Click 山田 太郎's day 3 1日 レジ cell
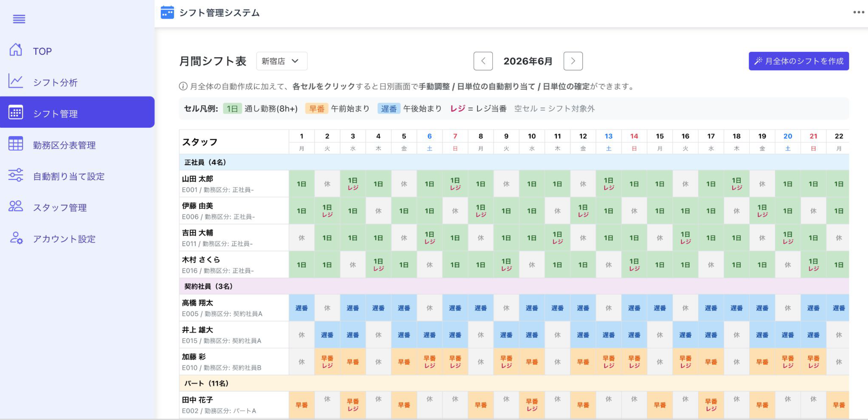The height and width of the screenshot is (420, 868). pos(353,184)
